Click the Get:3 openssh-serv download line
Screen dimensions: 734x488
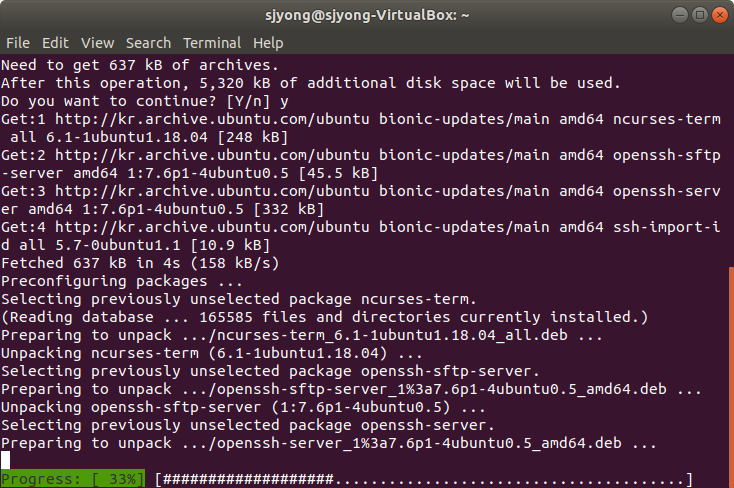point(361,192)
